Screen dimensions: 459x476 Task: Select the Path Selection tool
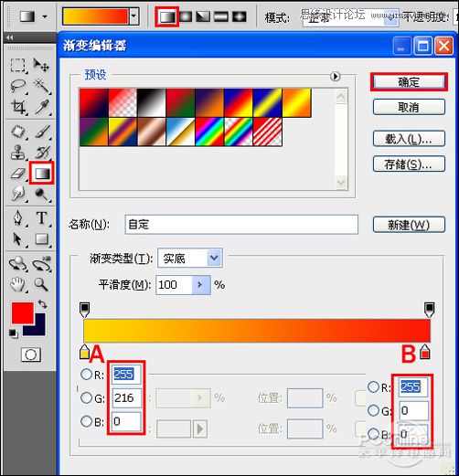click(x=17, y=239)
